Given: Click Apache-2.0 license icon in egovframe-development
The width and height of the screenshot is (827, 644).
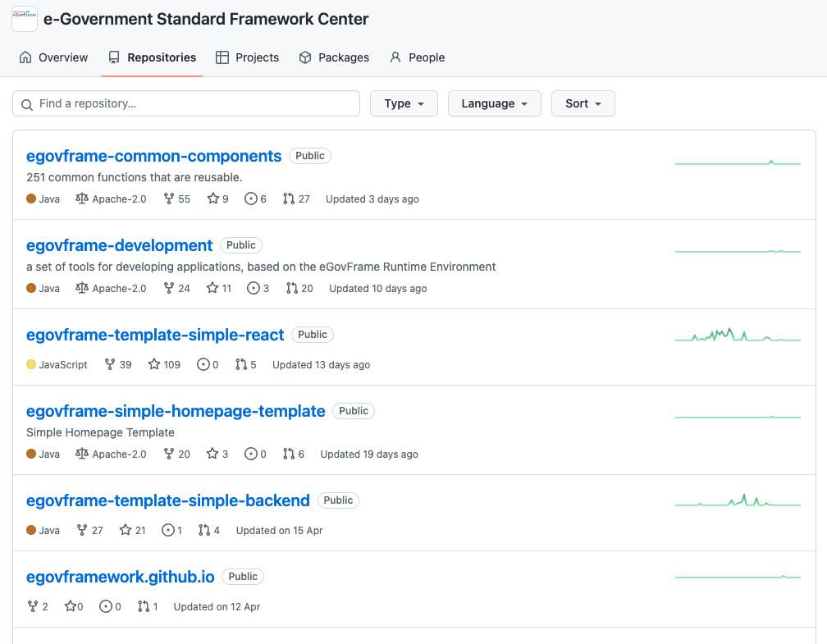Looking at the screenshot, I should tap(82, 289).
